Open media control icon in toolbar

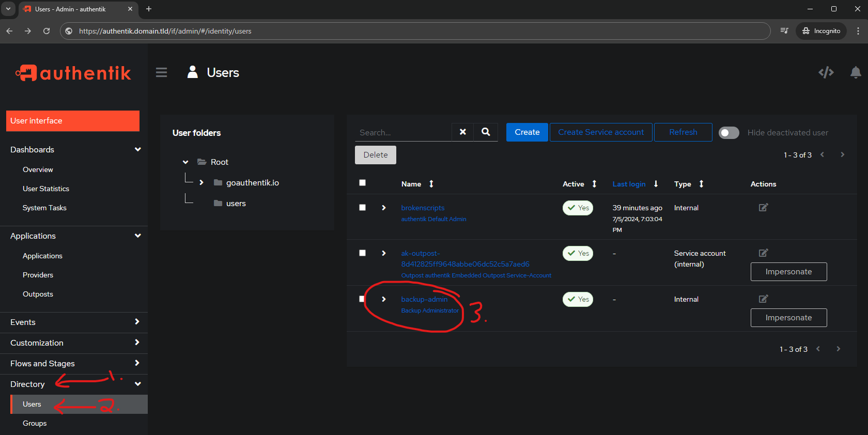pyautogui.click(x=784, y=31)
